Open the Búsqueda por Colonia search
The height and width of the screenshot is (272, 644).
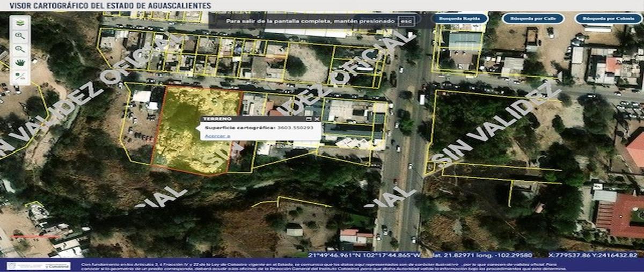(609, 18)
